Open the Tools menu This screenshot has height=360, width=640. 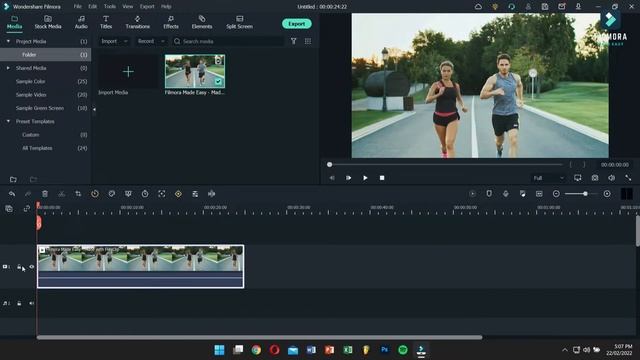[x=110, y=7]
